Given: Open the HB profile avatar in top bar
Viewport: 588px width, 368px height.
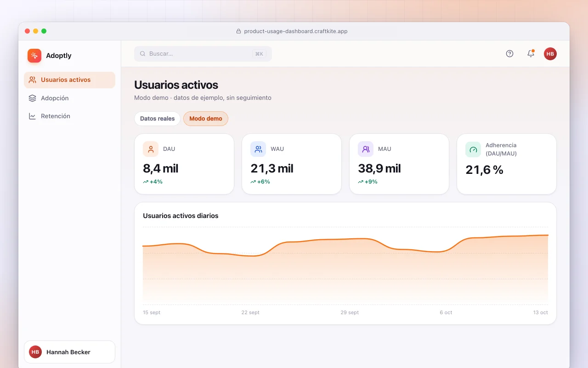Looking at the screenshot, I should (550, 54).
